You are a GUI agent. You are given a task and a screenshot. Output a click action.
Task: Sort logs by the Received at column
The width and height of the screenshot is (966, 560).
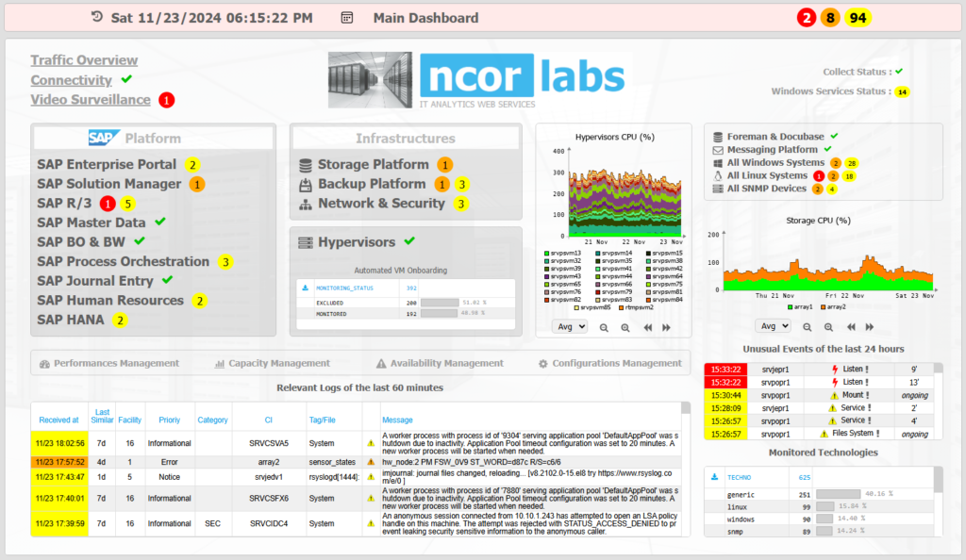pos(58,420)
